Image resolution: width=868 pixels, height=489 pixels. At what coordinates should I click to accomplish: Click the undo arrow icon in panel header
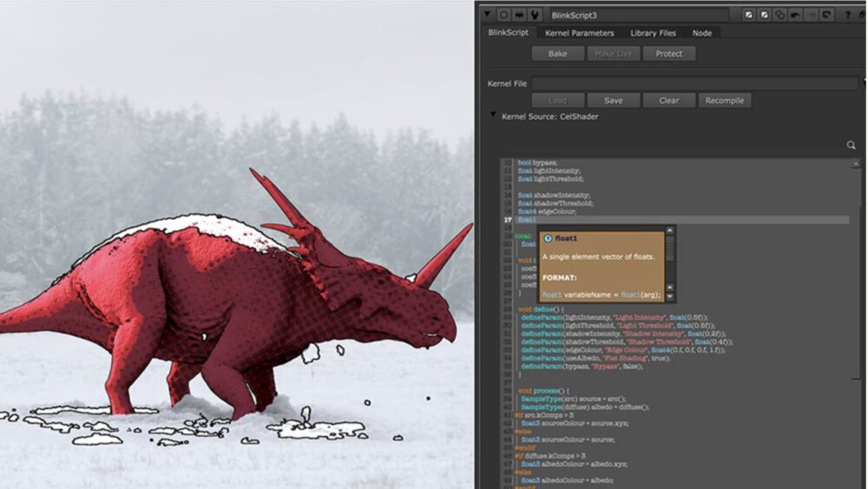tap(795, 15)
